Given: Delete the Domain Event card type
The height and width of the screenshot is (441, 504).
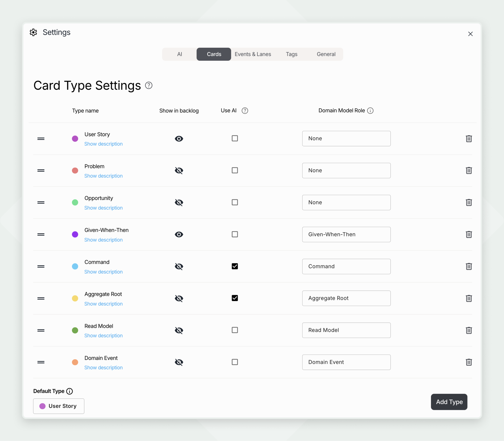Looking at the screenshot, I should pyautogui.click(x=469, y=362).
